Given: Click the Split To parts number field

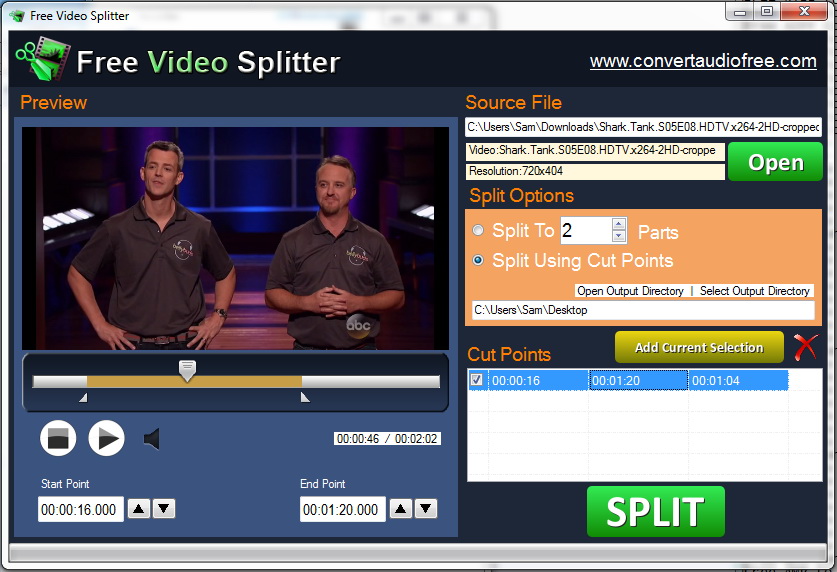Looking at the screenshot, I should coord(586,231).
